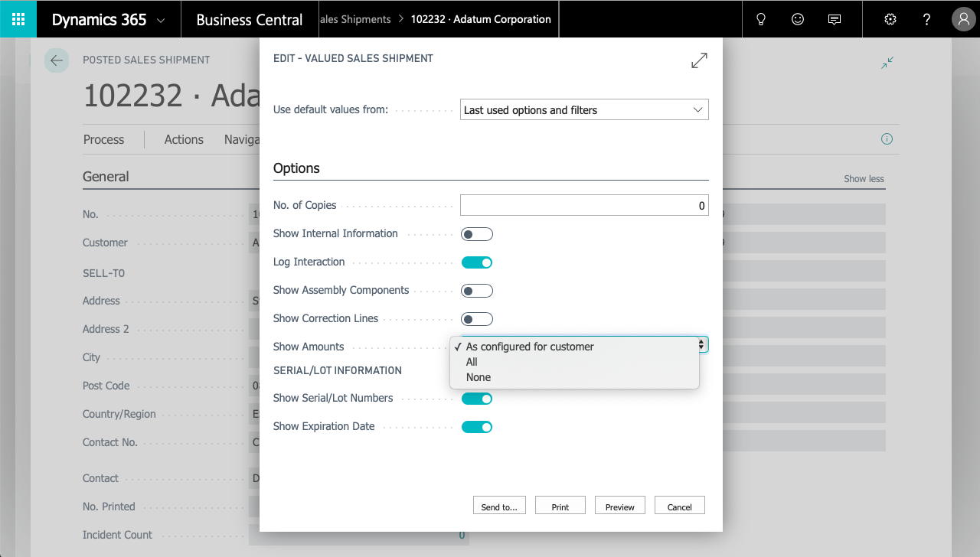Click the No. of Copies input field

(584, 204)
